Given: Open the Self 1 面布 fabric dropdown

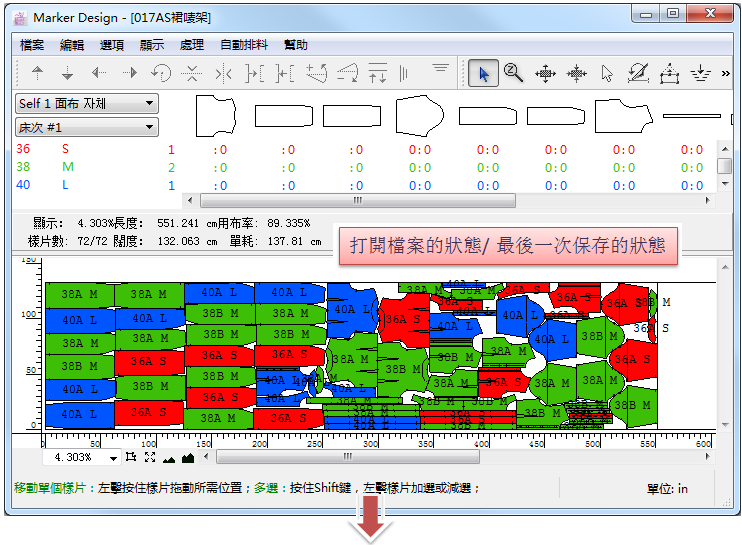Looking at the screenshot, I should [87, 104].
